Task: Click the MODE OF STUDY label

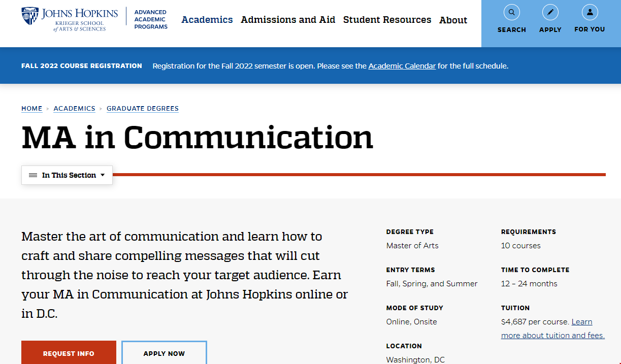Action: [x=415, y=308]
